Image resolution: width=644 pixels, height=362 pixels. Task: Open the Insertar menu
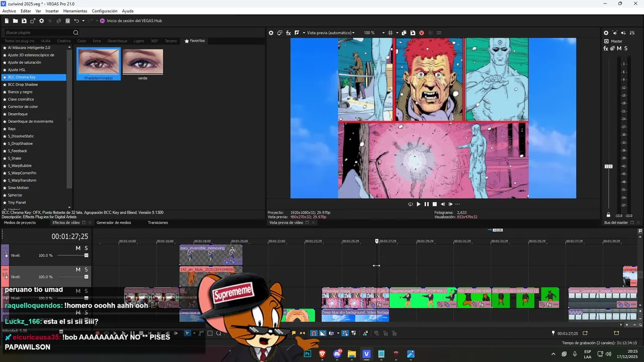pyautogui.click(x=52, y=11)
